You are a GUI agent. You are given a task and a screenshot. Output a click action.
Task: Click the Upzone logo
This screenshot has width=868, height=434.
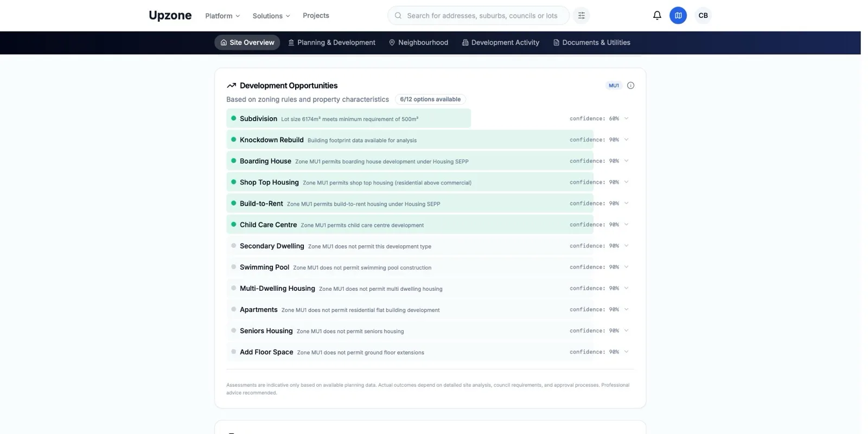click(x=170, y=15)
